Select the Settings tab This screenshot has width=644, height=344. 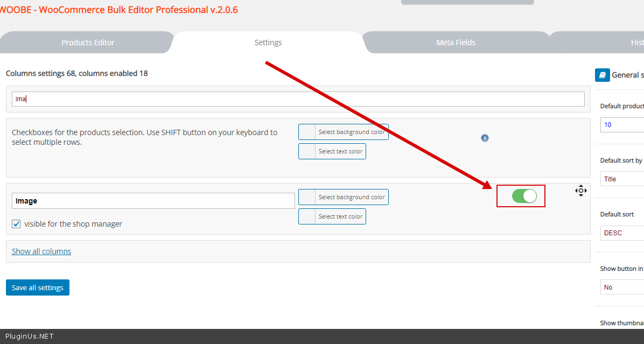pos(268,43)
